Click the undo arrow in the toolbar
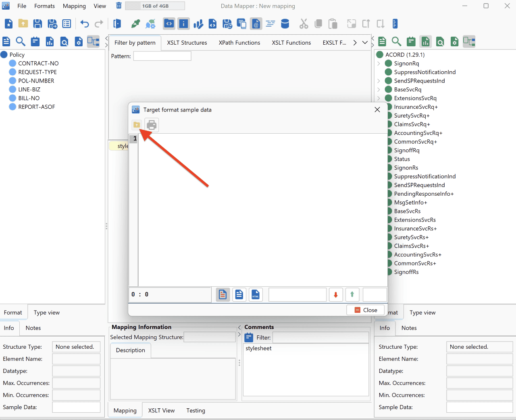 pos(84,24)
